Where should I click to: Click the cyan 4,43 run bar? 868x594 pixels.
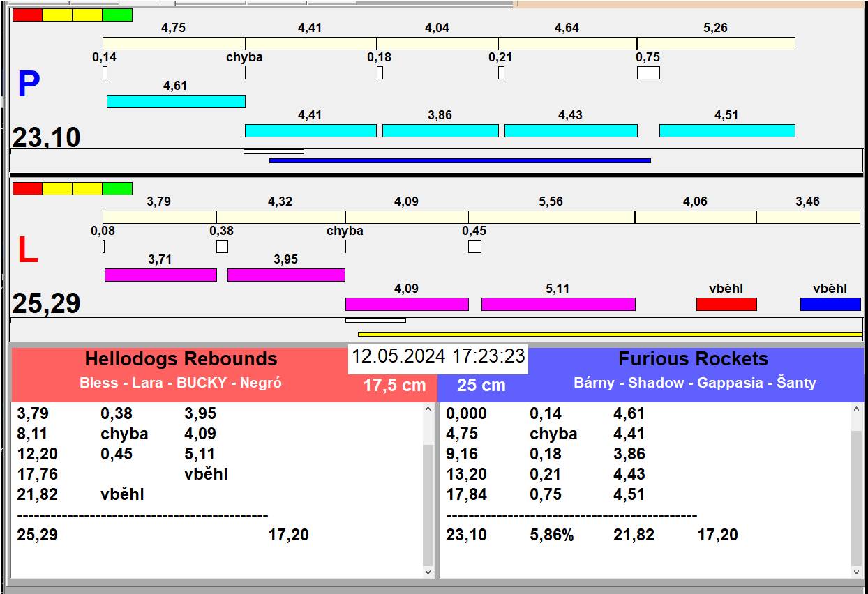click(571, 130)
